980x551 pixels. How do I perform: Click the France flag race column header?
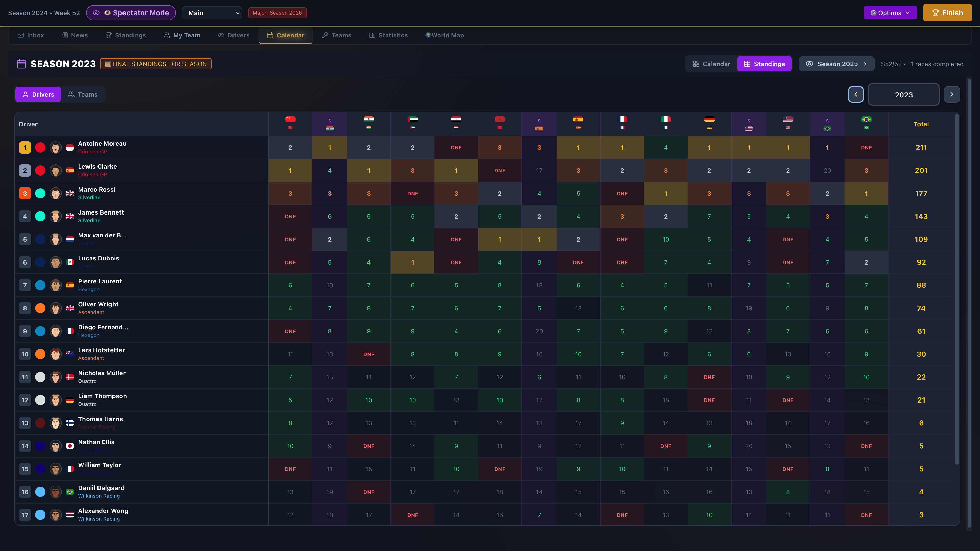622,123
